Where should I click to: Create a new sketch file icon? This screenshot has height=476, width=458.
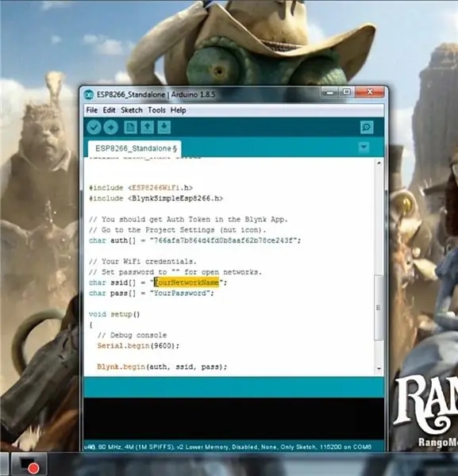click(x=130, y=127)
